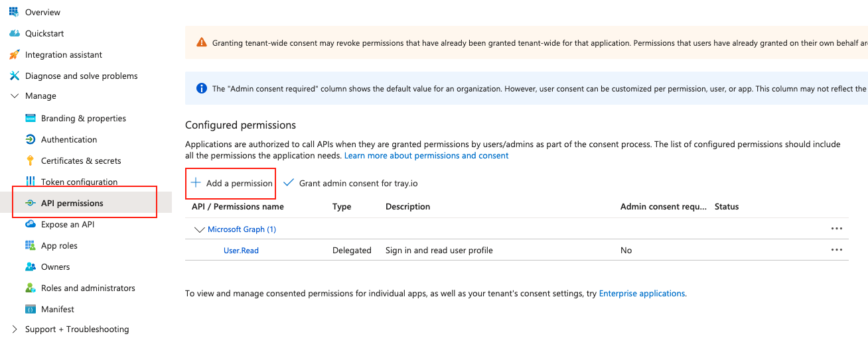Image resolution: width=868 pixels, height=358 pixels.
Task: Click the Roles and administrators icon
Action: (30, 288)
